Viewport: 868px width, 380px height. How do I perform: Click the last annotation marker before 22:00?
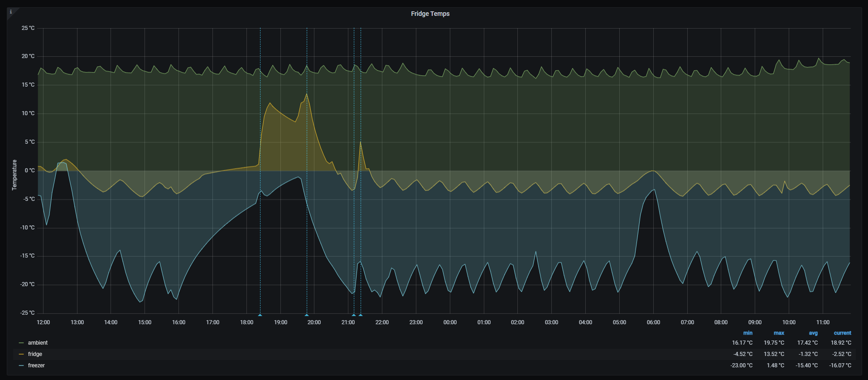tap(361, 314)
